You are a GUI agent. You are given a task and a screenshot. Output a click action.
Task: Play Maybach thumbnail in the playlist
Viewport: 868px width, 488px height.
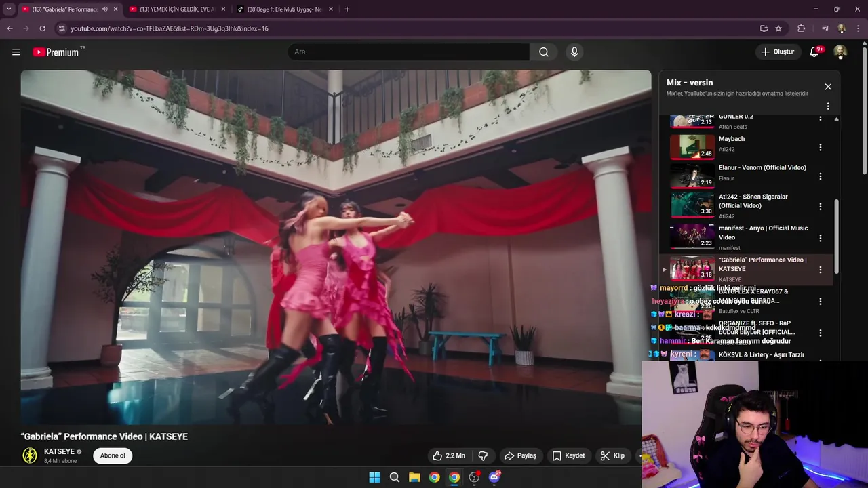click(x=692, y=146)
